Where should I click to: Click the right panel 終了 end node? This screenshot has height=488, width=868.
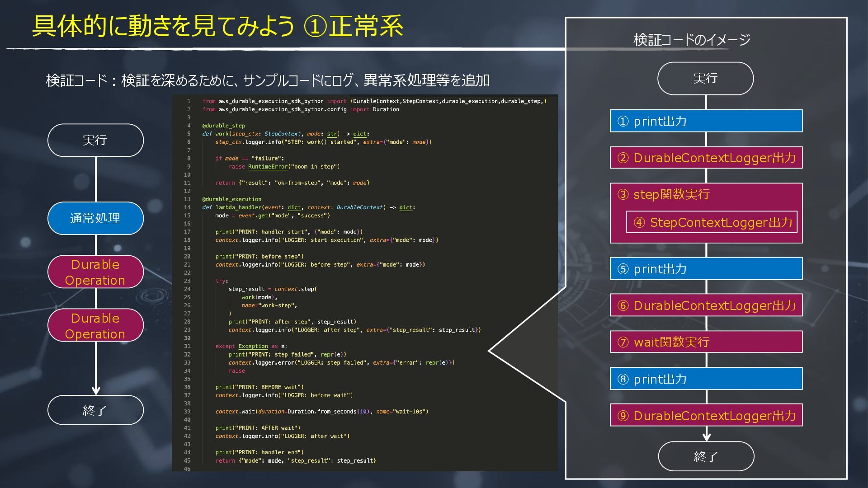(x=706, y=456)
